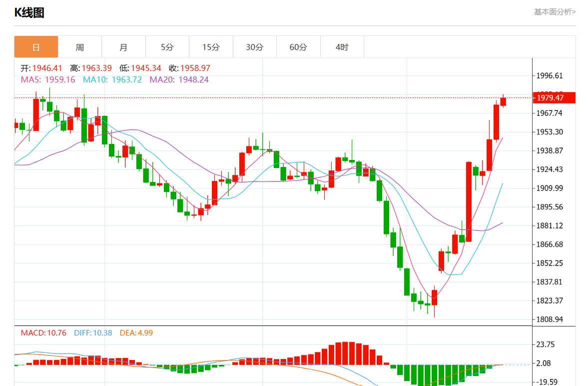Click the 1979.47 current price label
Image resolution: width=588 pixels, height=386 pixels.
(554, 97)
